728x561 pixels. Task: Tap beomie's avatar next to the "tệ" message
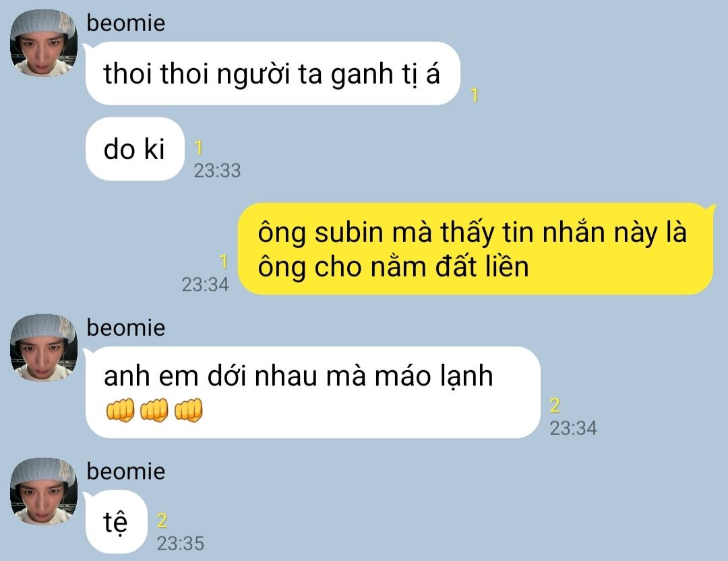[44, 492]
